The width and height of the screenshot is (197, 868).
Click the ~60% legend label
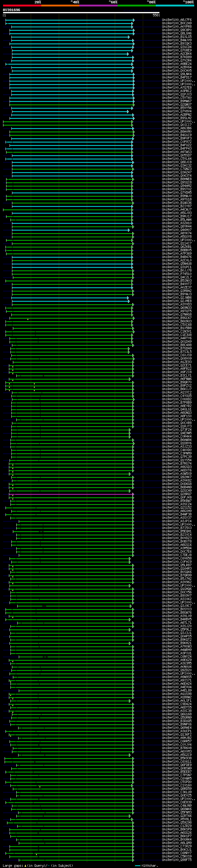[113, 2]
